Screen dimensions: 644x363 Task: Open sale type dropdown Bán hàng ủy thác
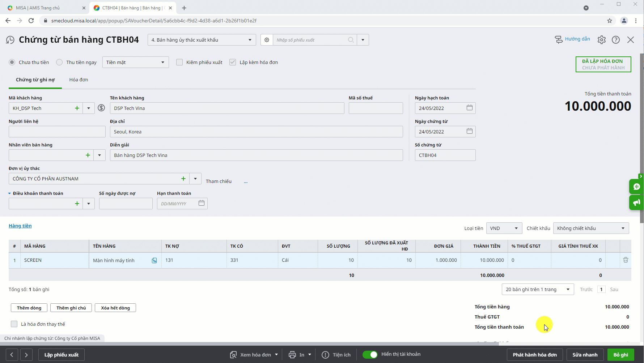202,40
